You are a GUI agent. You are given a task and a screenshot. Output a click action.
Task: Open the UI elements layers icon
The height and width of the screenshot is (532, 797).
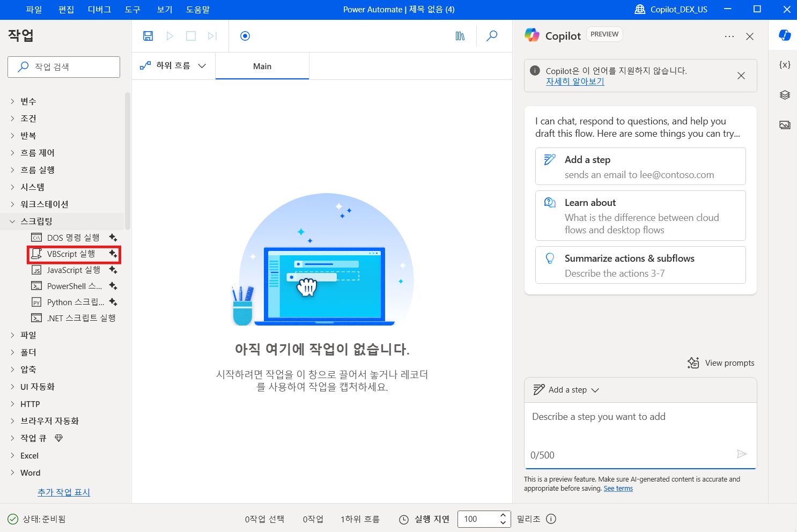[785, 95]
